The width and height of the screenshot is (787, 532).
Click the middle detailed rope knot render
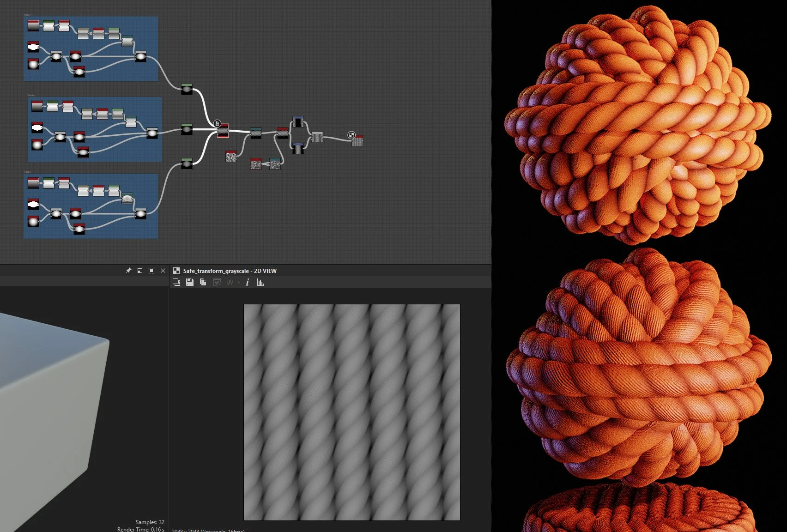(639, 367)
